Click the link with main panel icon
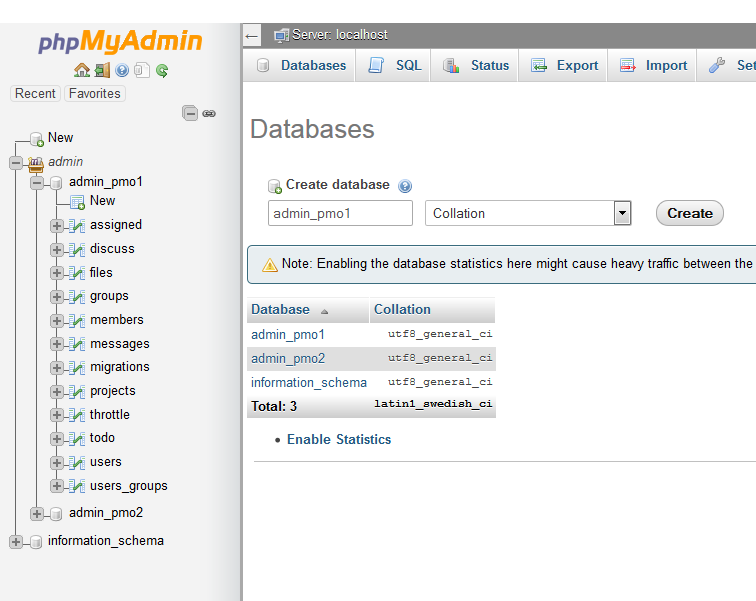 point(209,113)
